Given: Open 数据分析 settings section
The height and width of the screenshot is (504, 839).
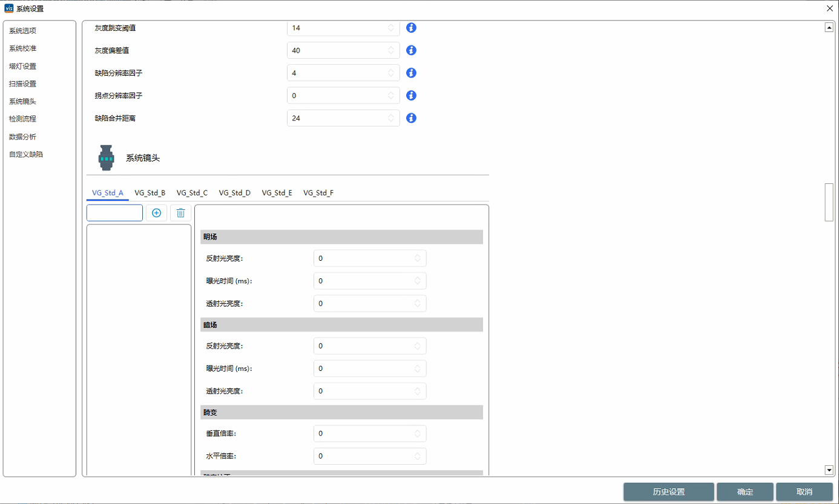Looking at the screenshot, I should (22, 137).
